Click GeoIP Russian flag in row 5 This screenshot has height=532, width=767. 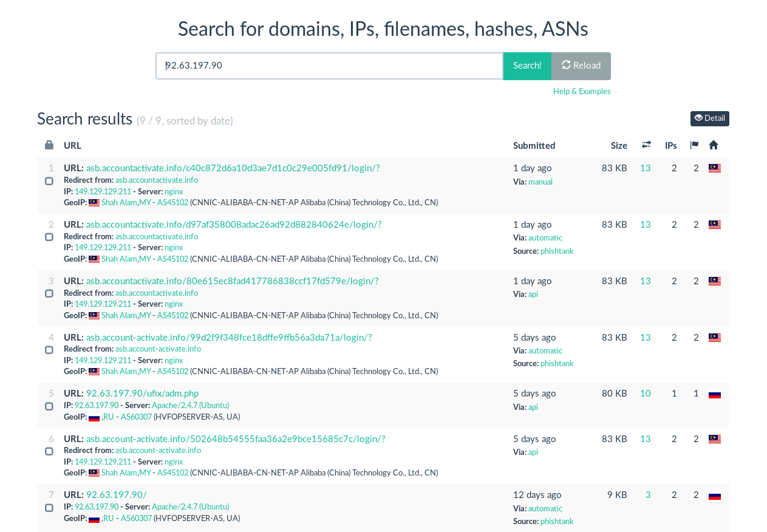(x=94, y=417)
